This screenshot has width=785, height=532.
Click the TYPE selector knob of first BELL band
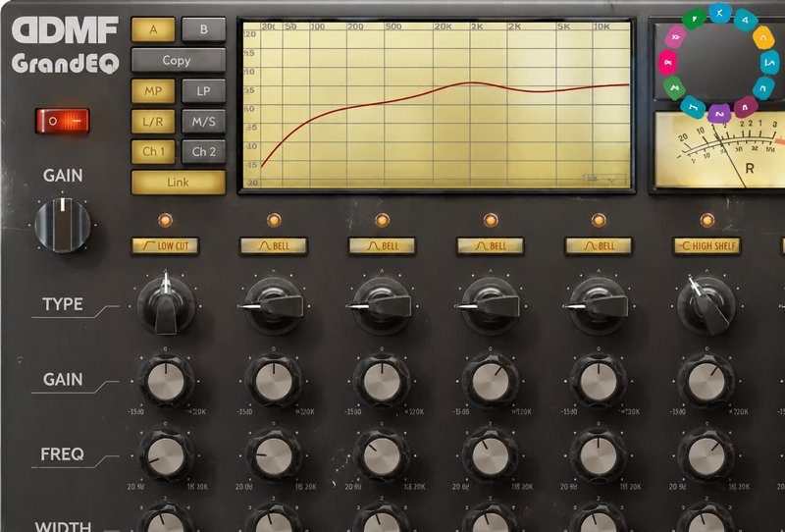274,305
